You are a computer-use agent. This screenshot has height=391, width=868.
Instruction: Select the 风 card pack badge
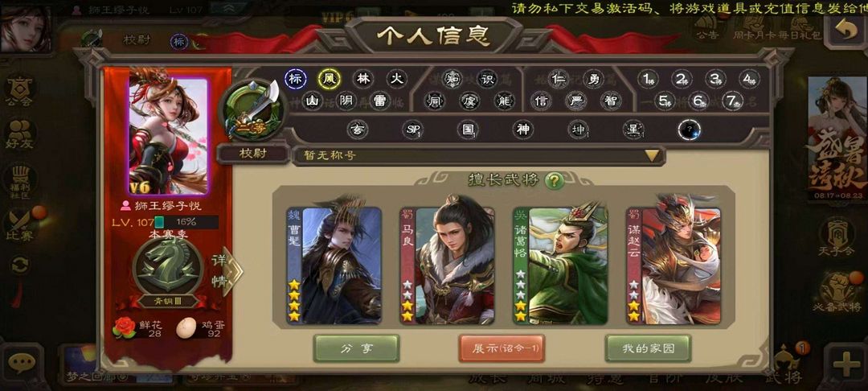(329, 79)
